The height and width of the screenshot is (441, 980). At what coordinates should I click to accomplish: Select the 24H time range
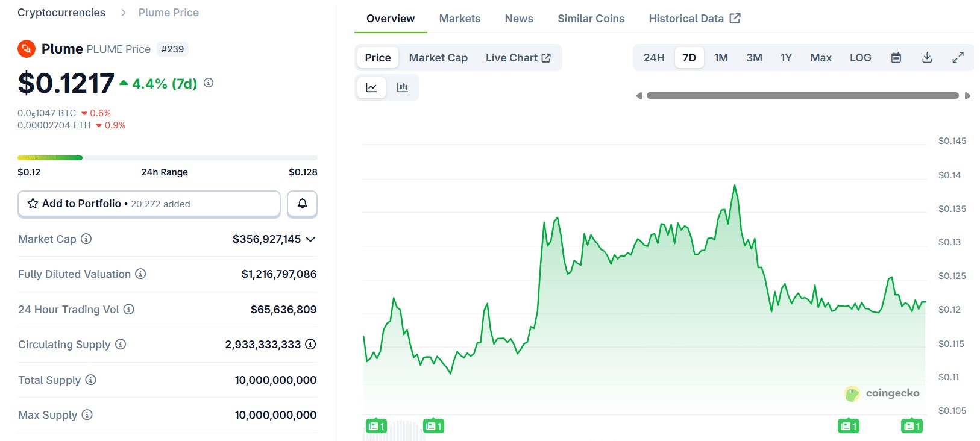(654, 58)
